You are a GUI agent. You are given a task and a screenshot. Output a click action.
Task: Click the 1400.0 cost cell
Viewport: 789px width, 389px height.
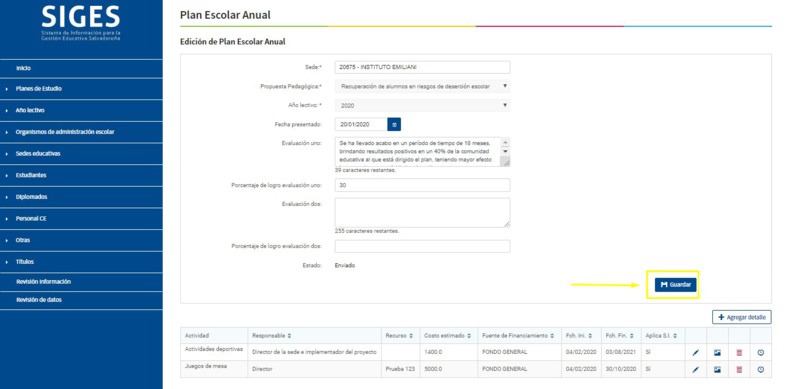[x=449, y=352]
